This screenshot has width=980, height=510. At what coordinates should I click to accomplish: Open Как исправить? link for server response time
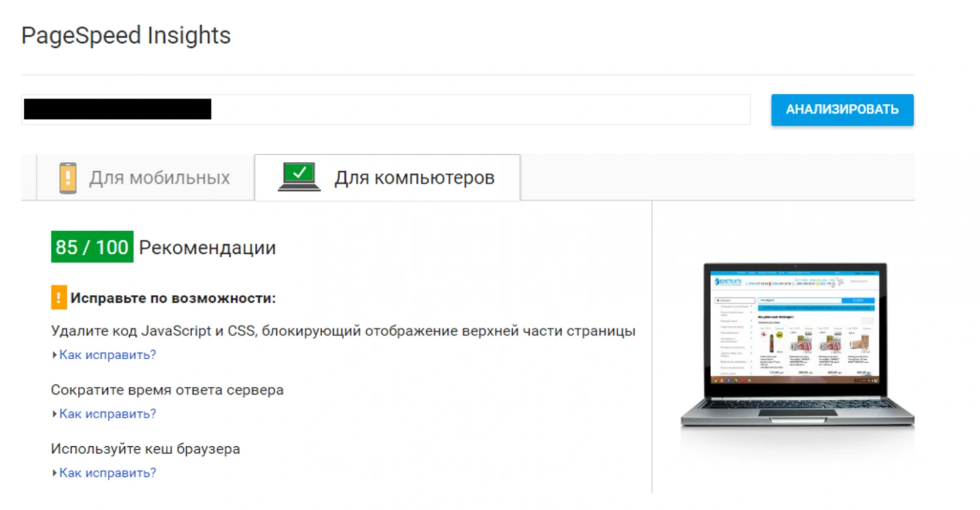coord(108,414)
